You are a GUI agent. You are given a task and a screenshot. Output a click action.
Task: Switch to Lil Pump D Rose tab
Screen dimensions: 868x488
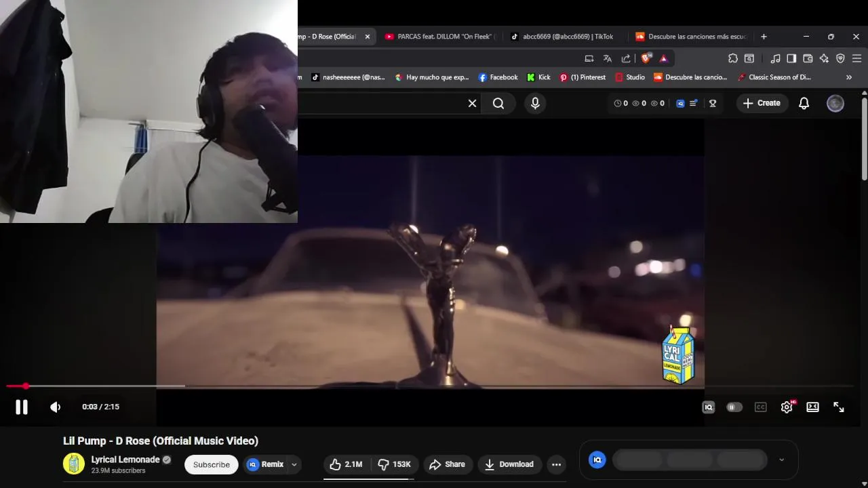327,37
